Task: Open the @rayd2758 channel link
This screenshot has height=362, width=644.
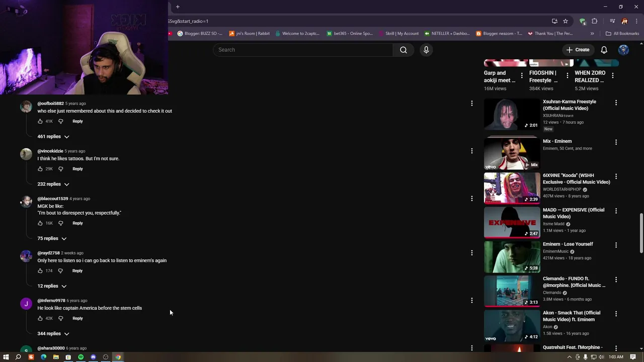Action: 48,253
